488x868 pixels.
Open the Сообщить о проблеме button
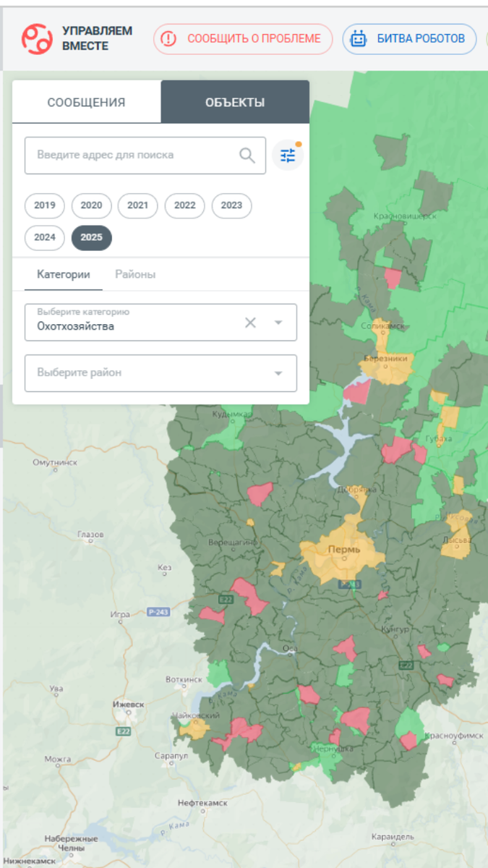point(243,39)
